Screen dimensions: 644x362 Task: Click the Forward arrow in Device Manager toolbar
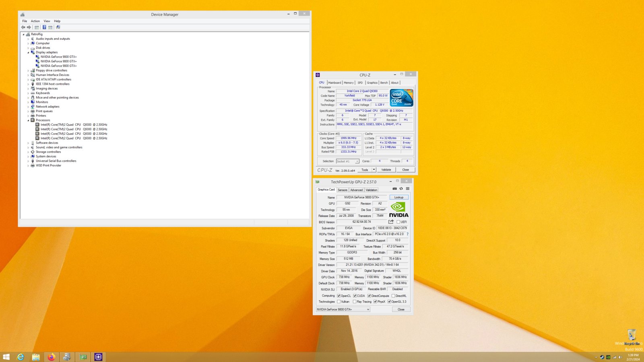tap(29, 27)
